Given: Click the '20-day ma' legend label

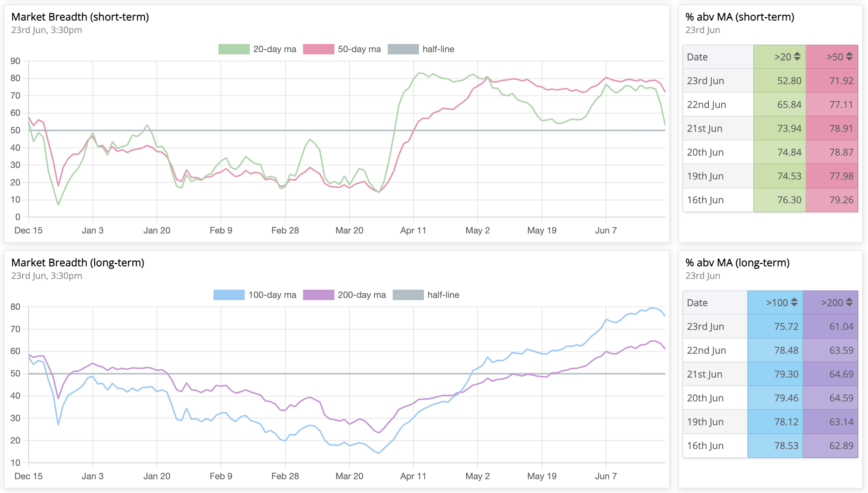Looking at the screenshot, I should (x=275, y=49).
